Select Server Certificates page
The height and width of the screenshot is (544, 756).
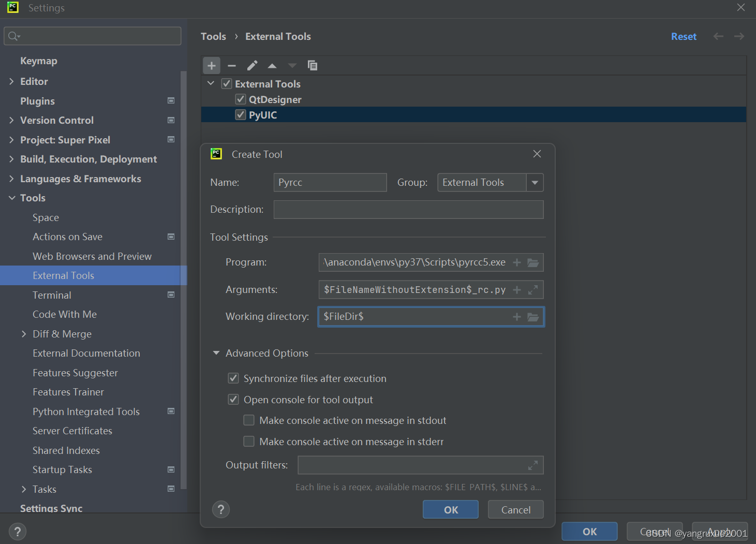click(x=72, y=431)
